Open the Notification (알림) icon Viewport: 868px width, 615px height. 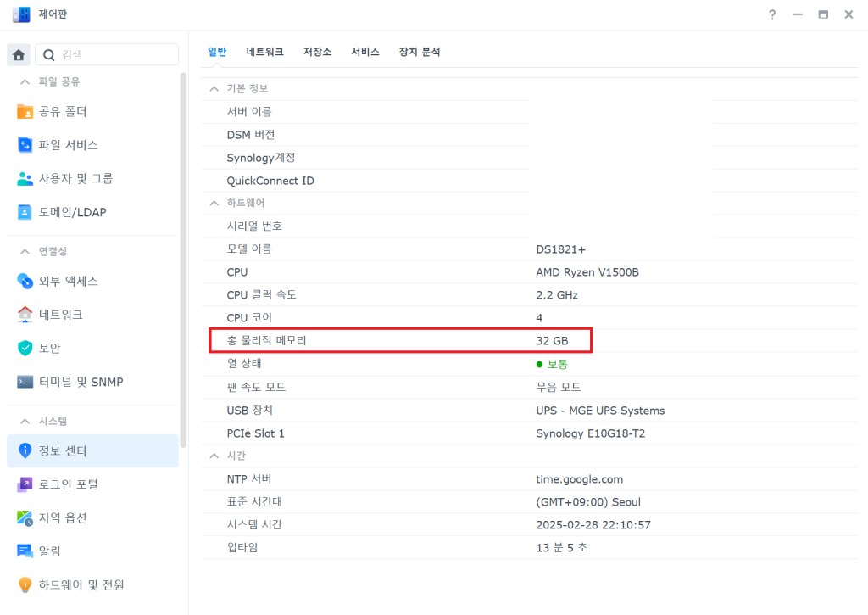click(25, 551)
